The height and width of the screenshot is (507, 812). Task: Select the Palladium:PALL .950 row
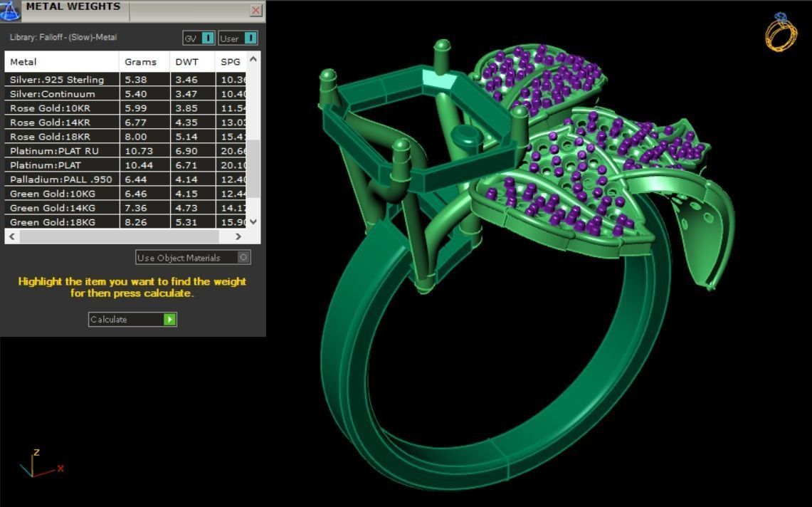coord(125,179)
